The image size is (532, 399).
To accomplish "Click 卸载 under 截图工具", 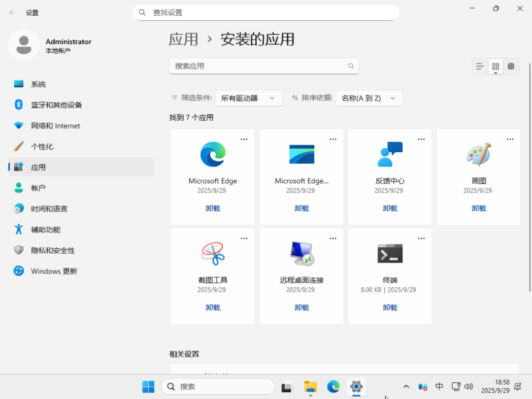I will click(x=213, y=307).
